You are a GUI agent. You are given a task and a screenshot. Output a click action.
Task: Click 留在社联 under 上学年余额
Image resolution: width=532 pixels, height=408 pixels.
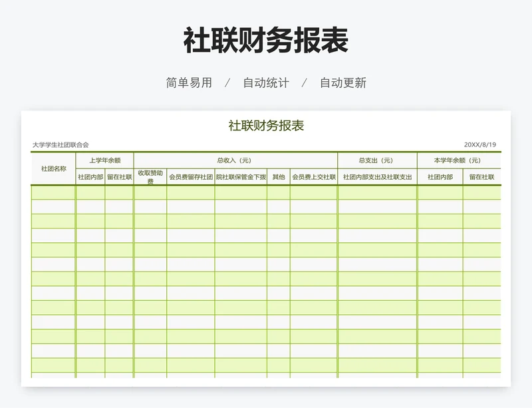coord(120,177)
